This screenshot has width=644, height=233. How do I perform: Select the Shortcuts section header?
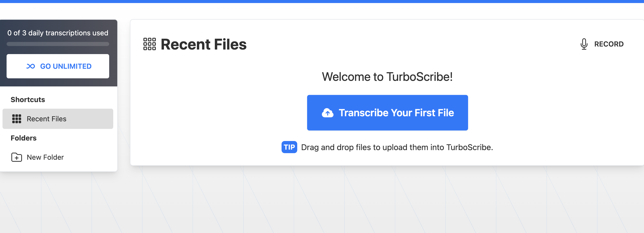[x=28, y=99]
